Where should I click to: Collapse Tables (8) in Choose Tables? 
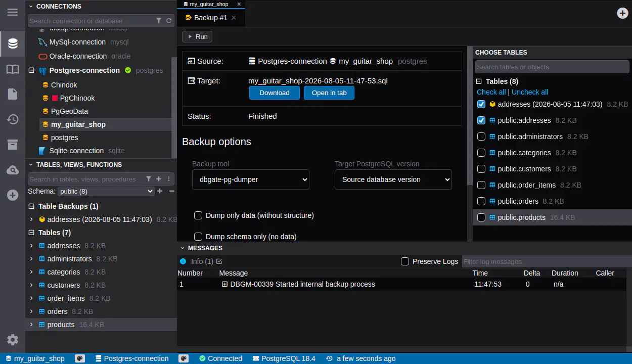pyautogui.click(x=479, y=81)
